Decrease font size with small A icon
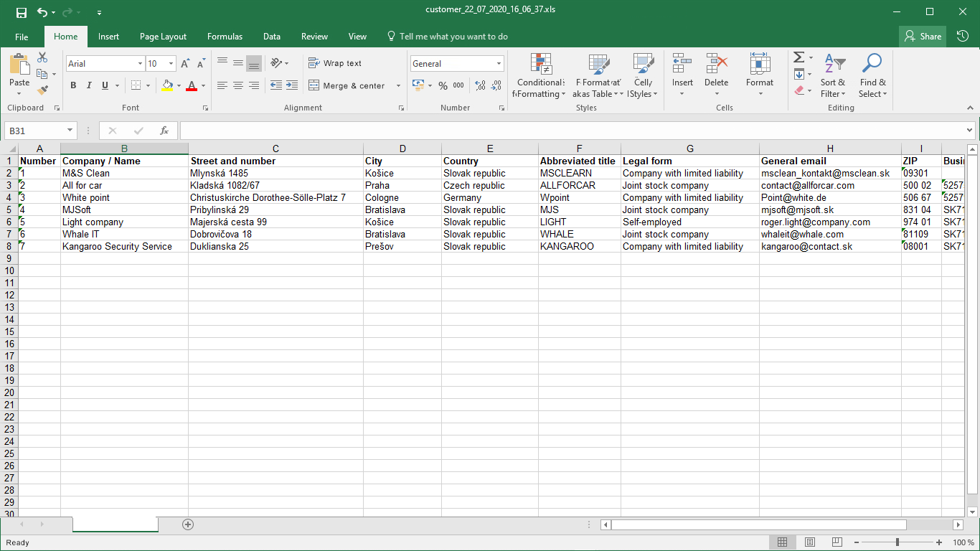 click(x=201, y=64)
